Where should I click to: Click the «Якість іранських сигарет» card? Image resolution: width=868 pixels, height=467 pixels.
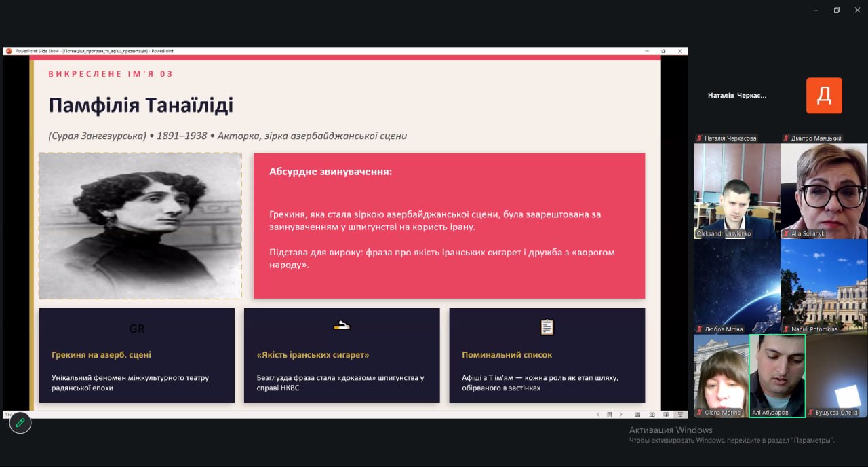point(342,356)
